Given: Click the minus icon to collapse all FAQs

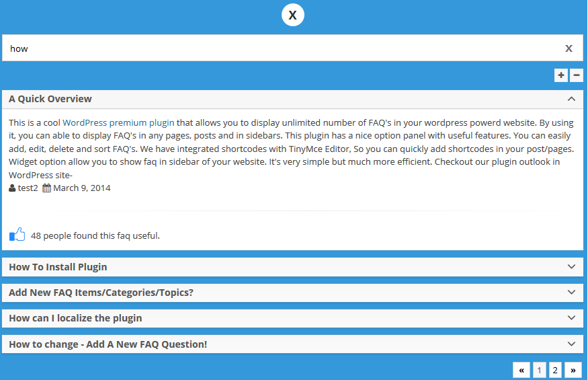Looking at the screenshot, I should click(x=577, y=75).
